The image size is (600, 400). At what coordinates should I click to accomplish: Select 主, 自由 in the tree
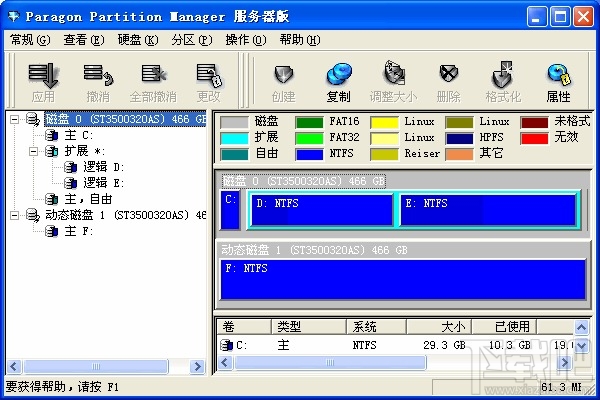(88, 199)
